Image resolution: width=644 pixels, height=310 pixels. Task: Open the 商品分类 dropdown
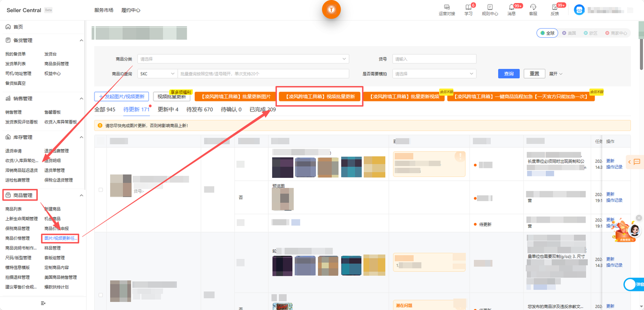click(x=243, y=59)
